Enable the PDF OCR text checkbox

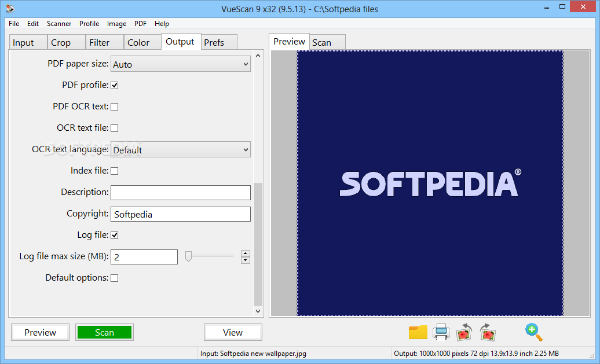115,106
